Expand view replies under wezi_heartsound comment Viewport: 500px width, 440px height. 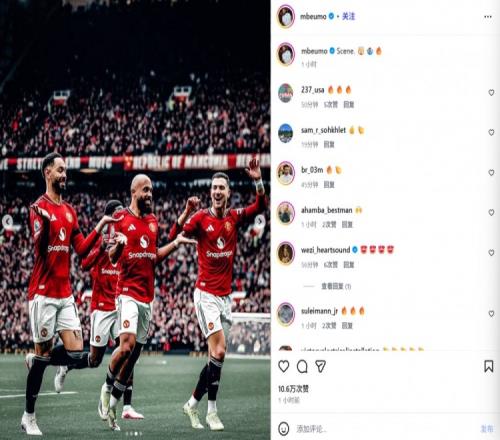click(336, 286)
